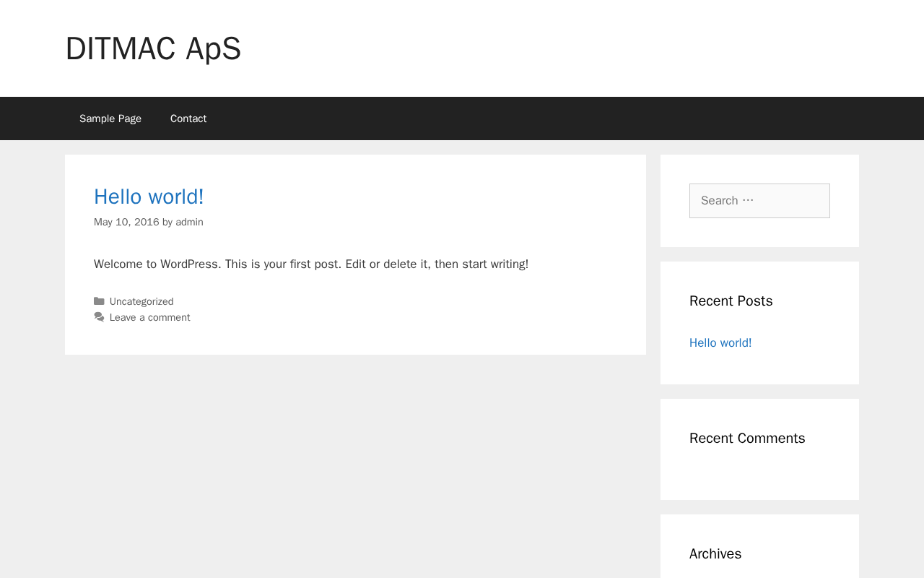Click the comments speech bubble icon
This screenshot has height=578, width=924.
coord(99,317)
